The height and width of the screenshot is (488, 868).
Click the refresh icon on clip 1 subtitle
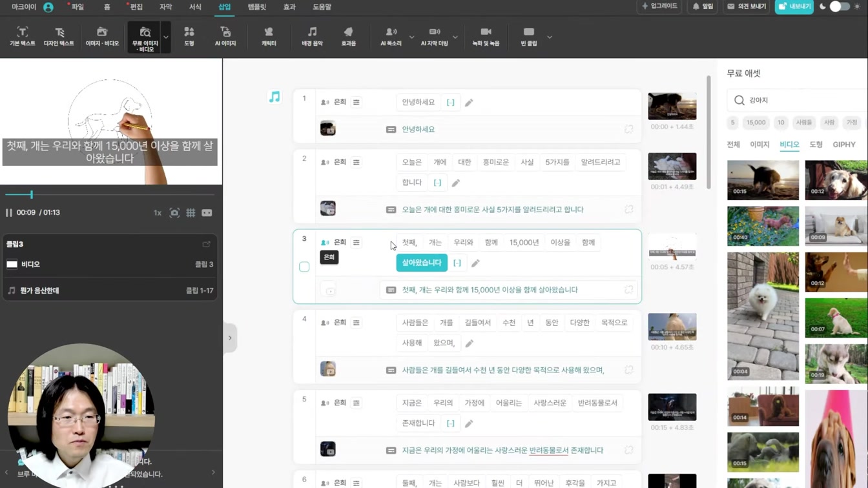628,129
